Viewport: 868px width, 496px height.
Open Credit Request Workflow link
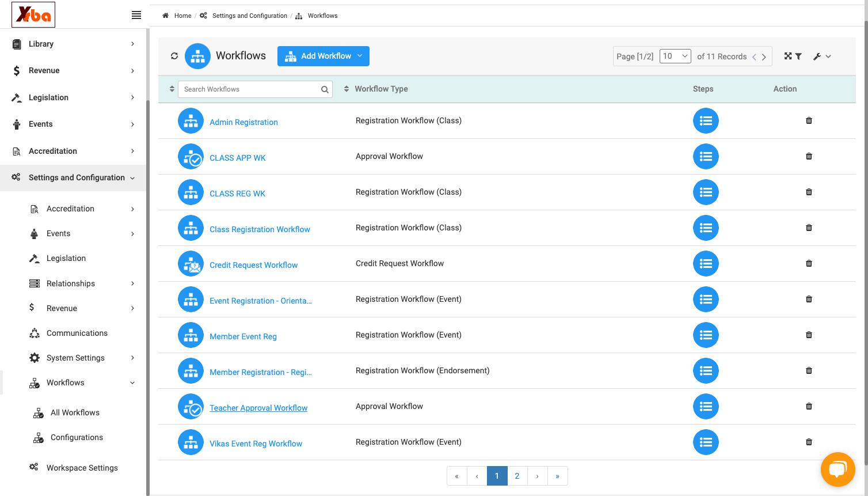click(x=254, y=265)
